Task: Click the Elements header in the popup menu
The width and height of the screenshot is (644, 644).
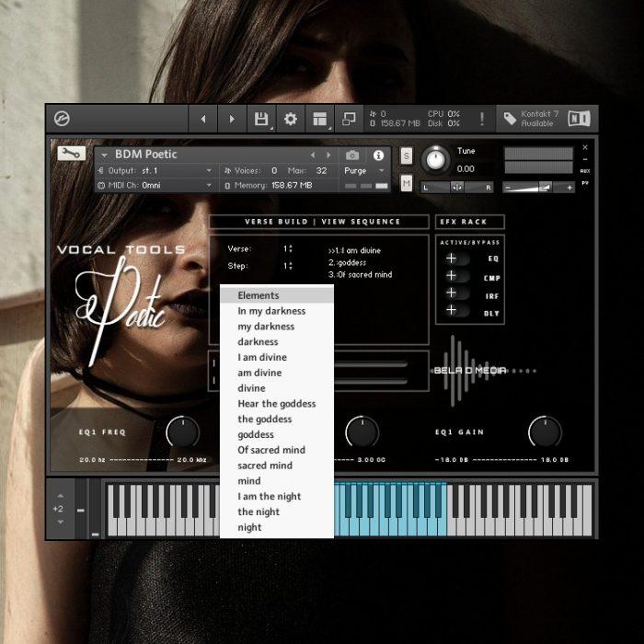Action: click(276, 295)
